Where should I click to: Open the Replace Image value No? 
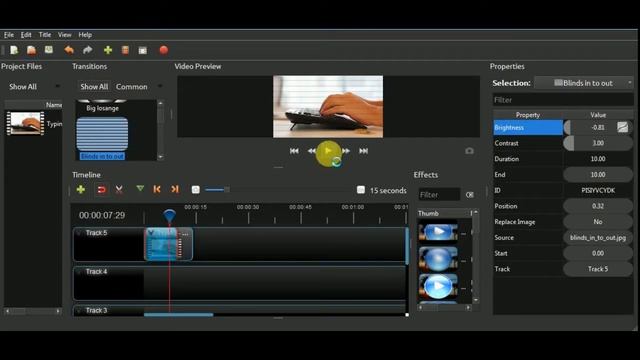(598, 222)
